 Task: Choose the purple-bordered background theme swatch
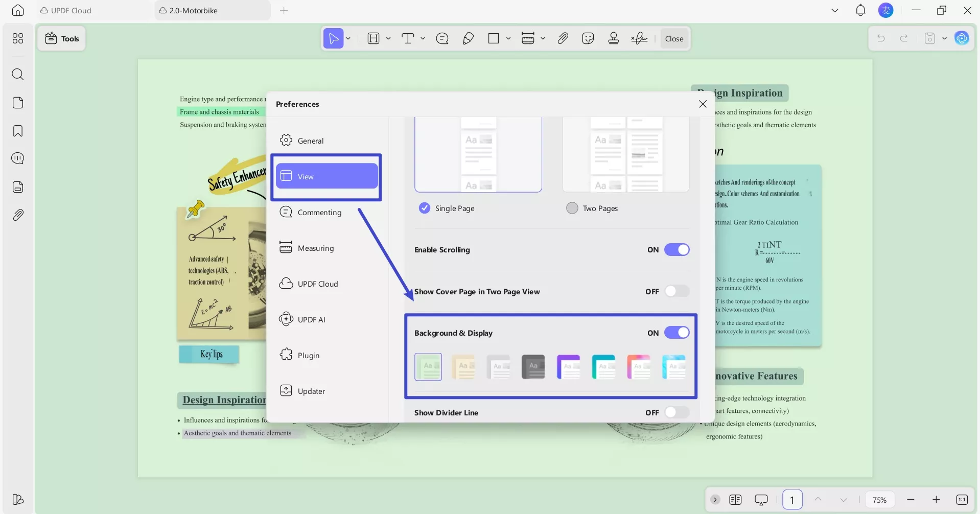569,367
